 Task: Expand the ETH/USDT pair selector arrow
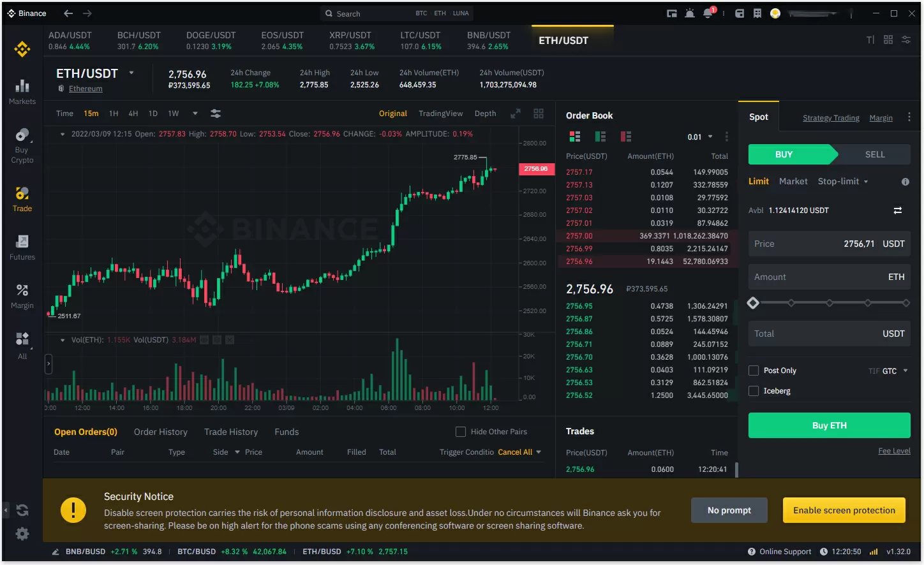(131, 73)
